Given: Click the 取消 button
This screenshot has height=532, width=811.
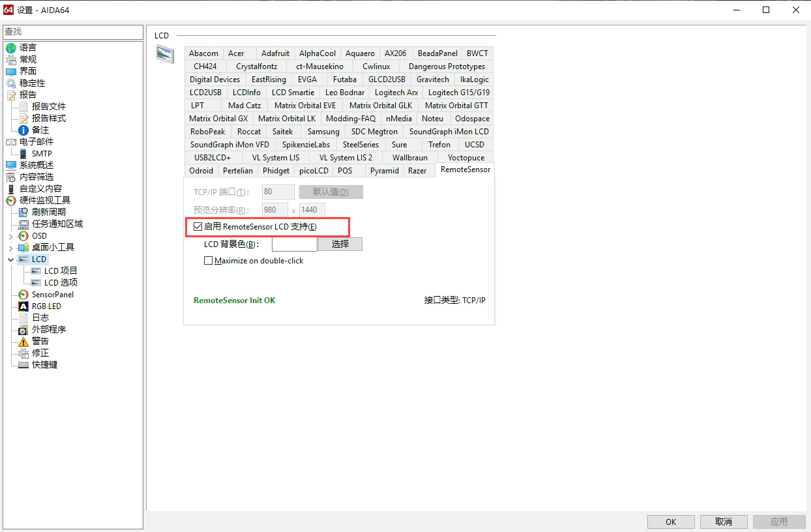Looking at the screenshot, I should click(724, 522).
